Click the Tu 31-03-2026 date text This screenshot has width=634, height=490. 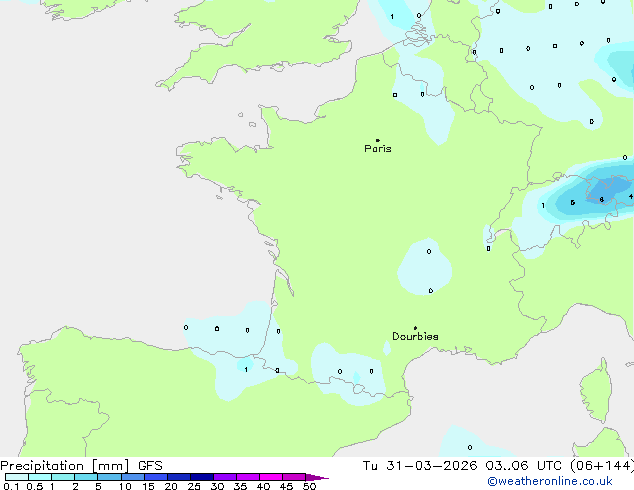pyautogui.click(x=418, y=466)
